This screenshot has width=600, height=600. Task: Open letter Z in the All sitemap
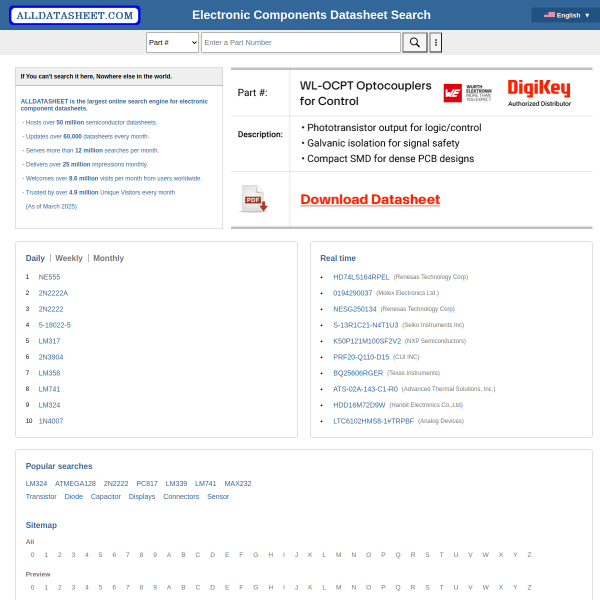pyautogui.click(x=529, y=555)
